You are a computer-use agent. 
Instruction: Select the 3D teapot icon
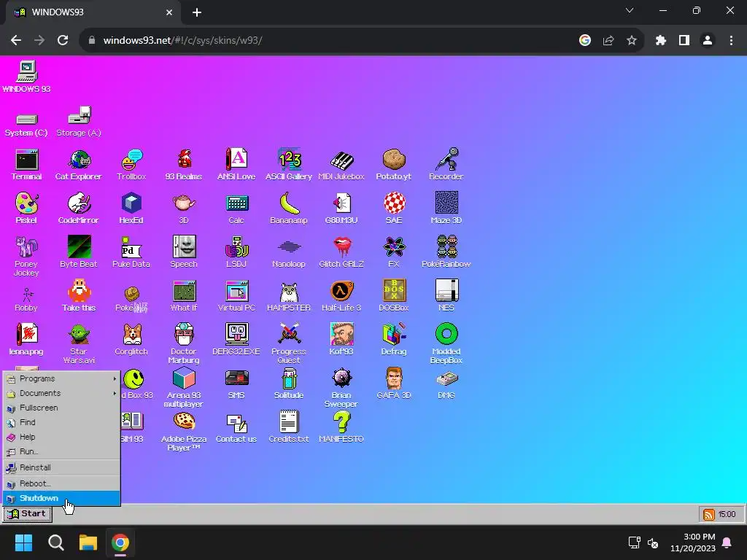pyautogui.click(x=184, y=209)
